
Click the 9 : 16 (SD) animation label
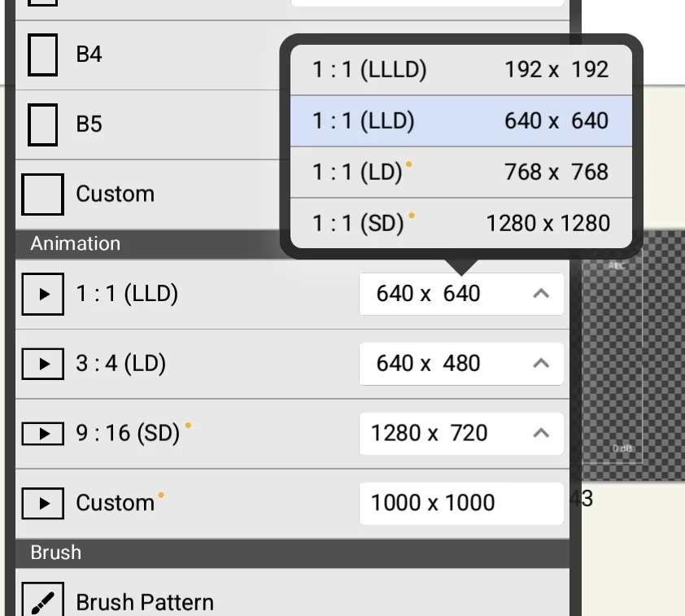(x=128, y=433)
